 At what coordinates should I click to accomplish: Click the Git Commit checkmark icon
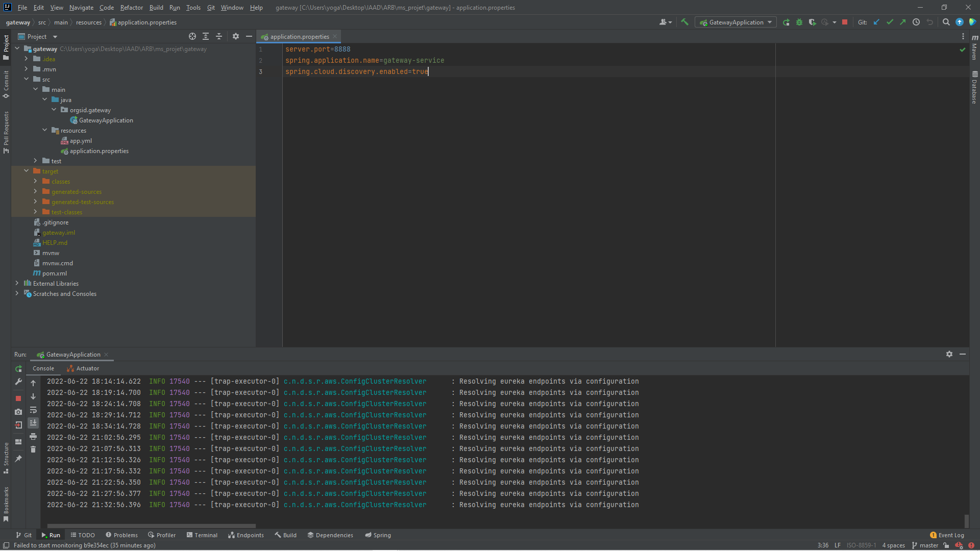(890, 22)
